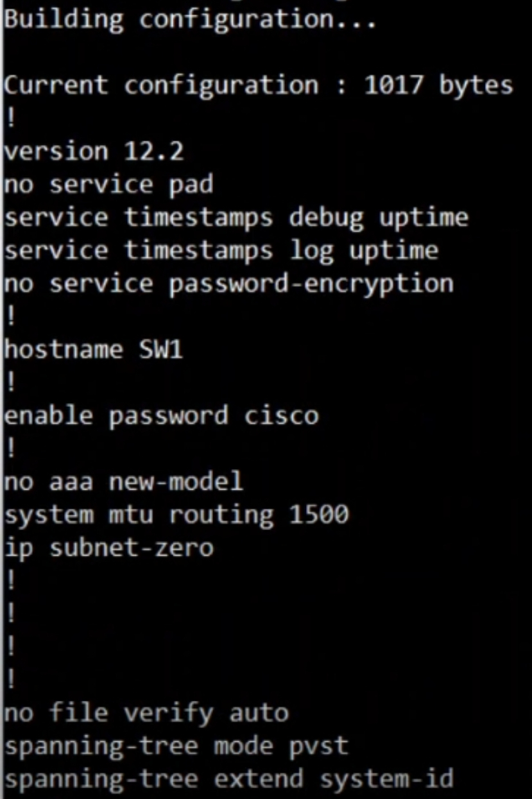Click the '1017' byte count value
Viewport: 532px width, 799px height.
point(394,85)
